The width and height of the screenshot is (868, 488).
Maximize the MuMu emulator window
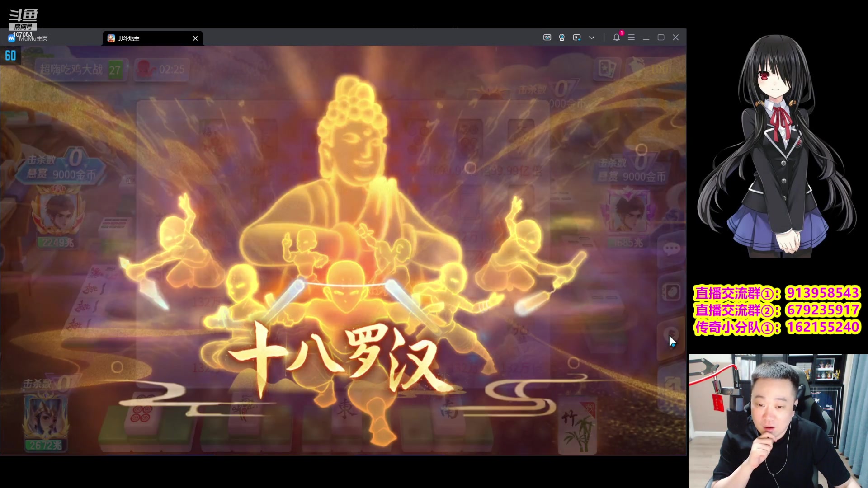coord(661,38)
